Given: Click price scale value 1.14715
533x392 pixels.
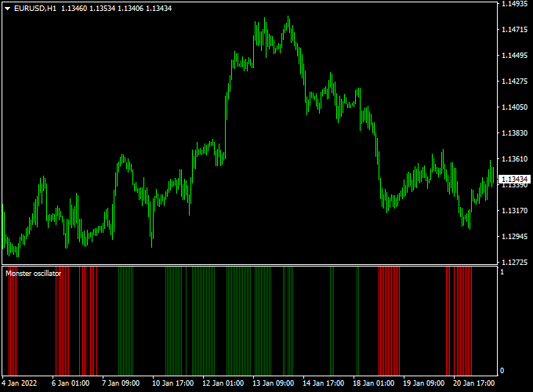Looking at the screenshot, I should click(x=515, y=30).
